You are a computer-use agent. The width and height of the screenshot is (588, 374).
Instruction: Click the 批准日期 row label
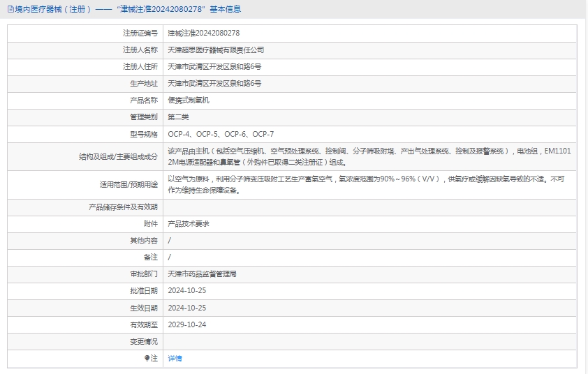(144, 291)
